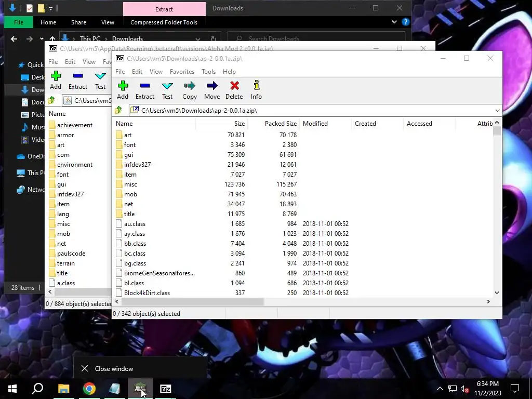Viewport: 532px width, 399px height.
Task: Click the network tray icon
Action: coord(453,389)
